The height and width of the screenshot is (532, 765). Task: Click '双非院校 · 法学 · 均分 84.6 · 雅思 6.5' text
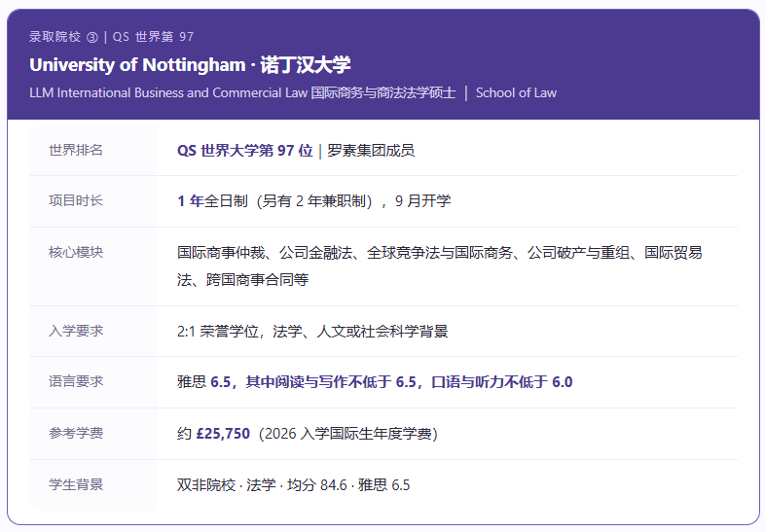[x=293, y=485]
